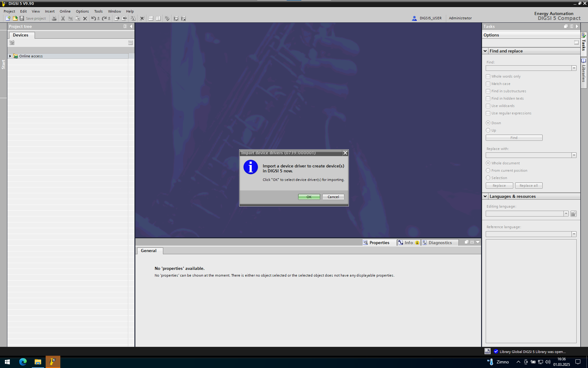Open the Editing language dropdown
The width and height of the screenshot is (588, 368).
click(x=566, y=214)
